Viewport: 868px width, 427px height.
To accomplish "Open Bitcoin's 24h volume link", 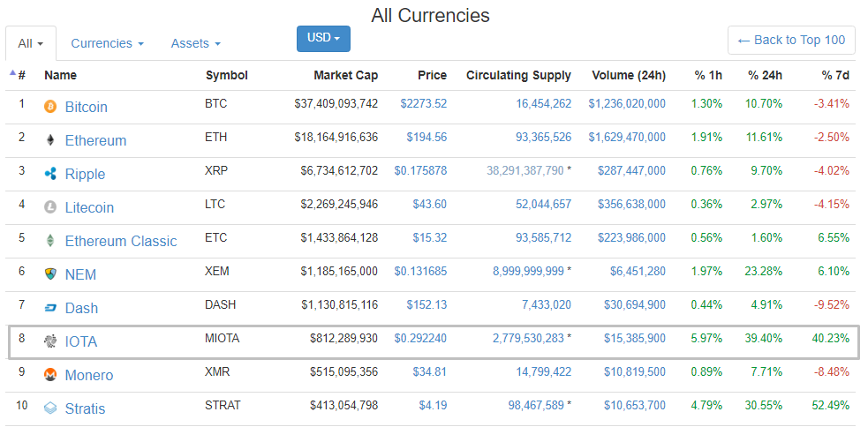I will click(x=627, y=103).
